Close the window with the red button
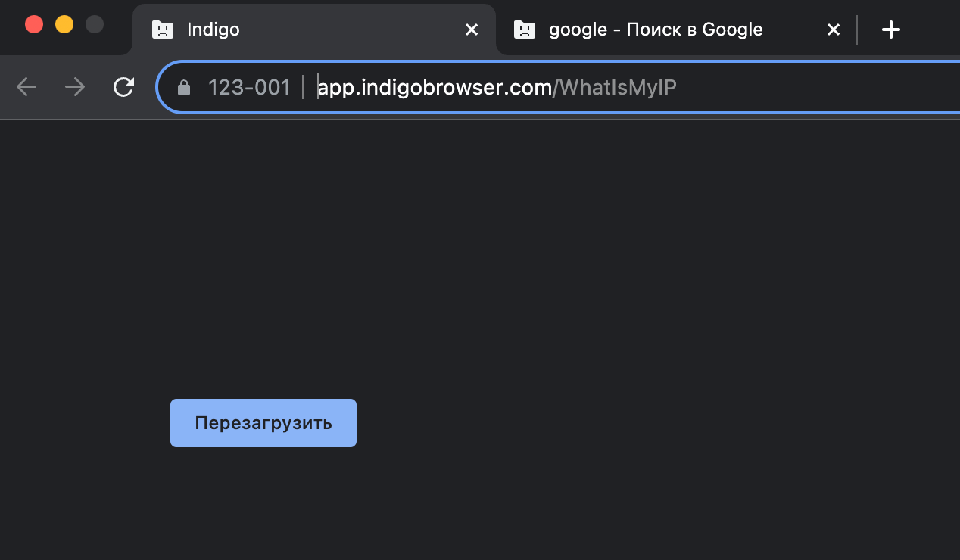The image size is (960, 560). [34, 24]
